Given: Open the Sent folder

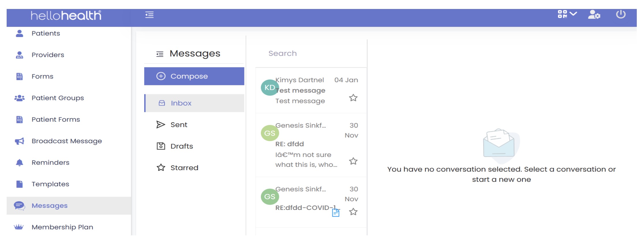Looking at the screenshot, I should 179,125.
